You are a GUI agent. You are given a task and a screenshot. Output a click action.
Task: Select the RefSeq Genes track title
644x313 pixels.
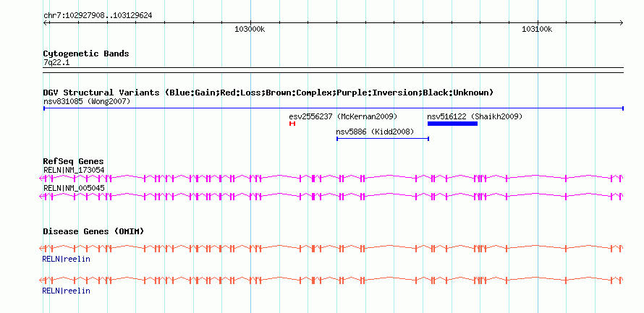point(74,161)
